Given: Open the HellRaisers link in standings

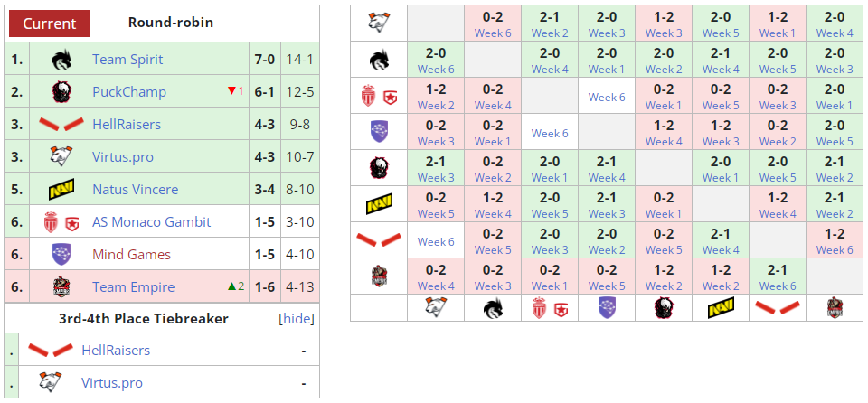Looking at the screenshot, I should tap(126, 125).
